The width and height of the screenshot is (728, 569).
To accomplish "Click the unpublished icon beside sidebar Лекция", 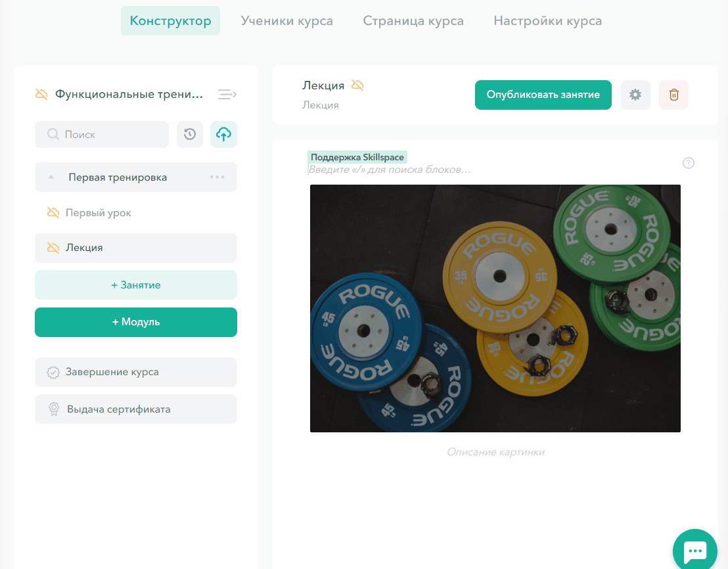I will pyautogui.click(x=53, y=248).
